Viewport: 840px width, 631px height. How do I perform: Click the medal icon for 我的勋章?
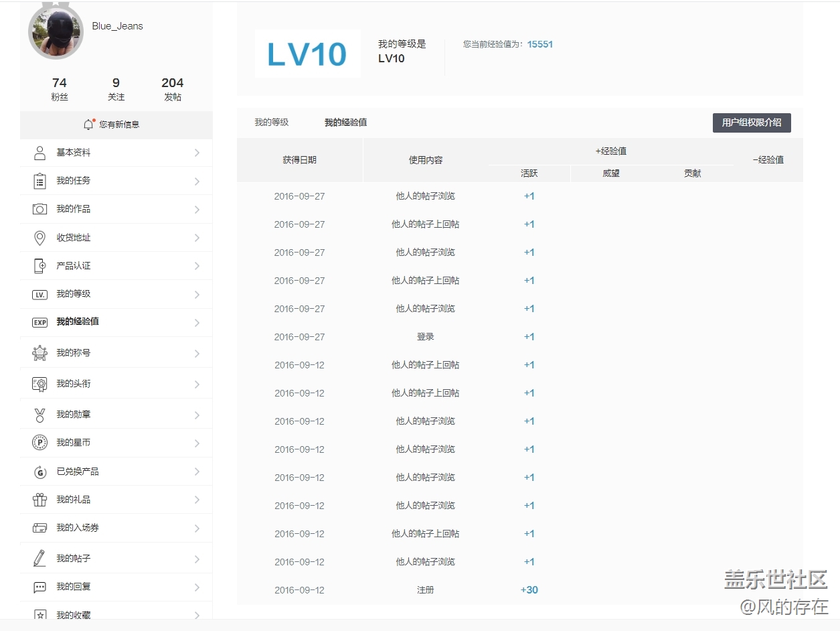coord(39,415)
